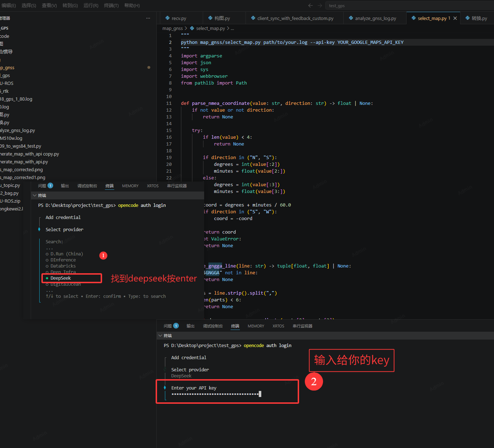Open 输出 tab in the API key panel

tap(191, 326)
